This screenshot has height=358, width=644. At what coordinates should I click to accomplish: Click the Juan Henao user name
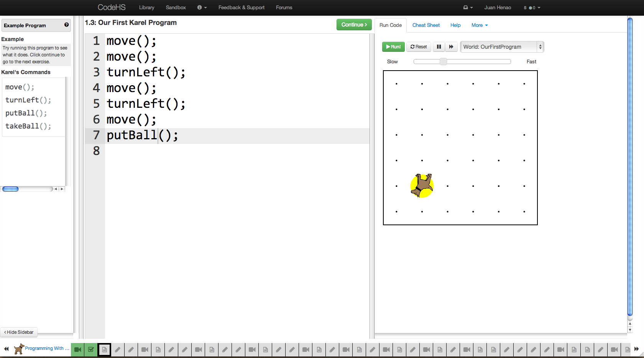tap(497, 7)
